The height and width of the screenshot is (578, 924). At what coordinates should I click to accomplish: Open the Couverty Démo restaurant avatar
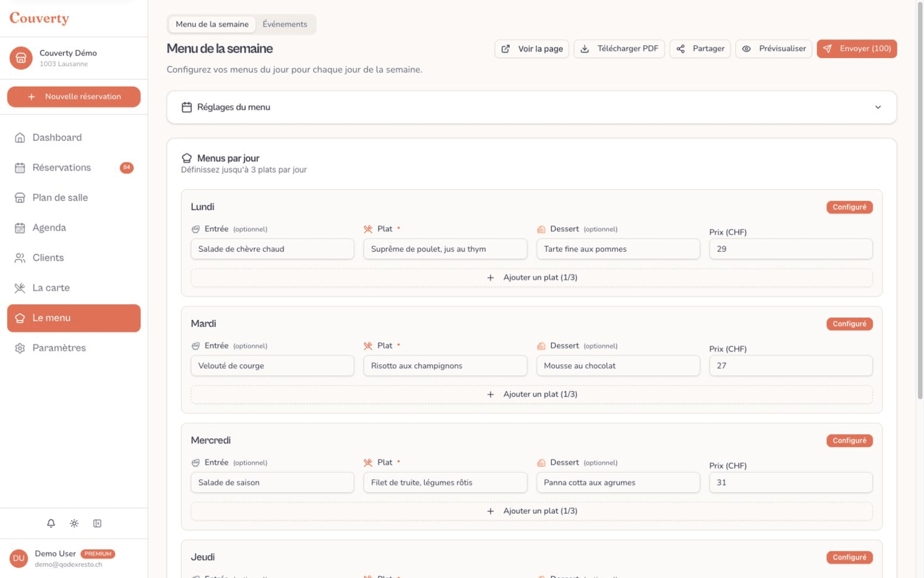click(21, 58)
